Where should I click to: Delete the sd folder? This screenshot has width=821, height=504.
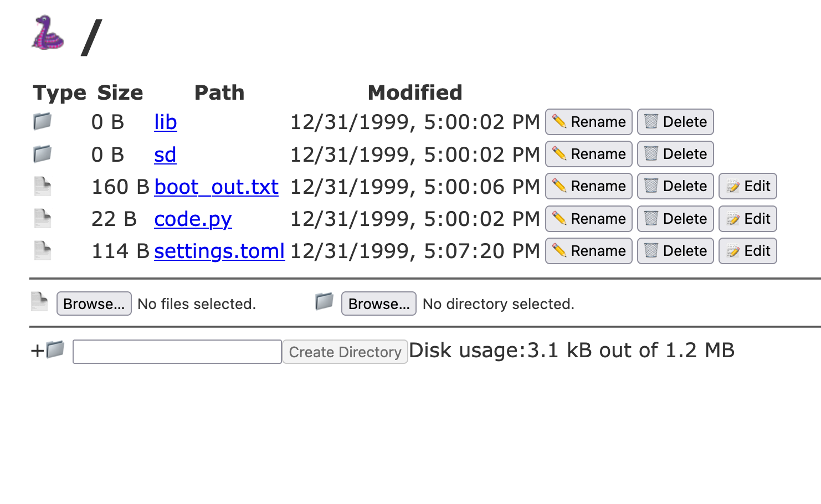pos(675,154)
